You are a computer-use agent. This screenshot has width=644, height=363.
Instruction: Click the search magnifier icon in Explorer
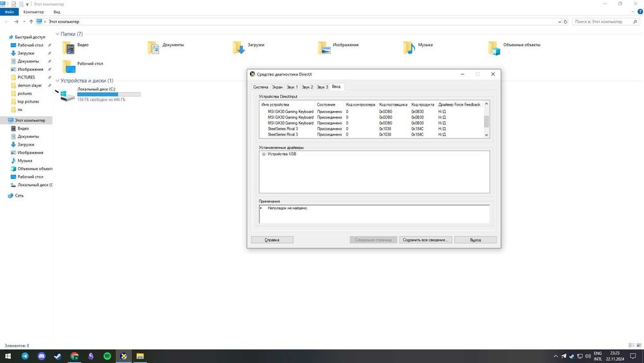point(636,21)
